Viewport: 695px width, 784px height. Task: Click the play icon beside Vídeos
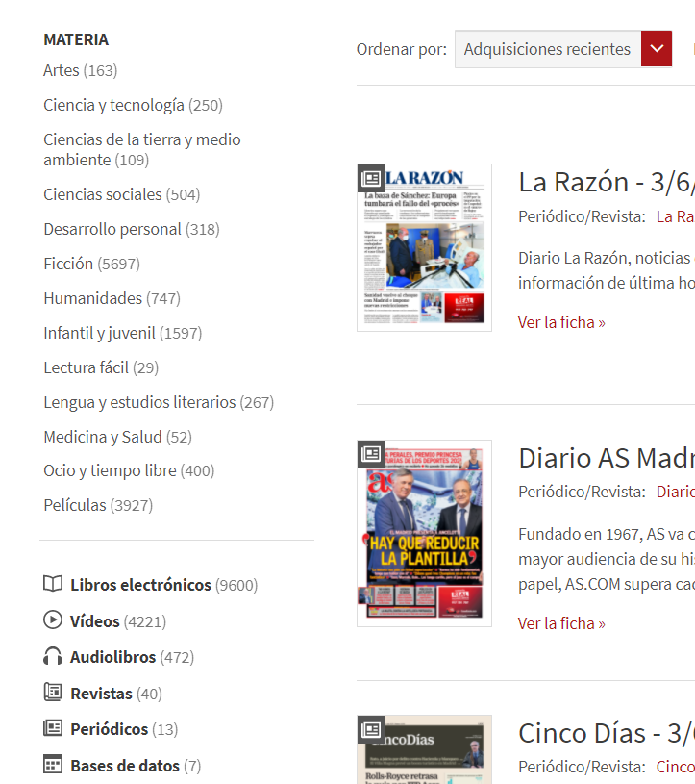click(x=53, y=620)
